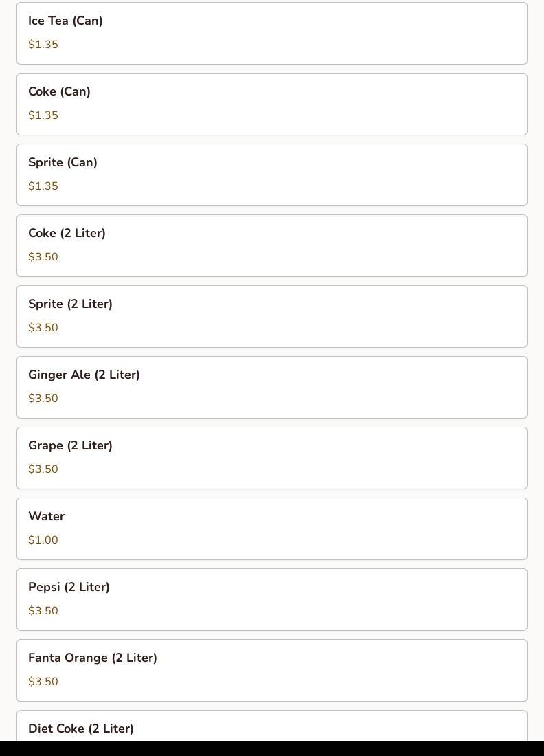Click the $1.35 price under Sprite (Can)

point(43,186)
